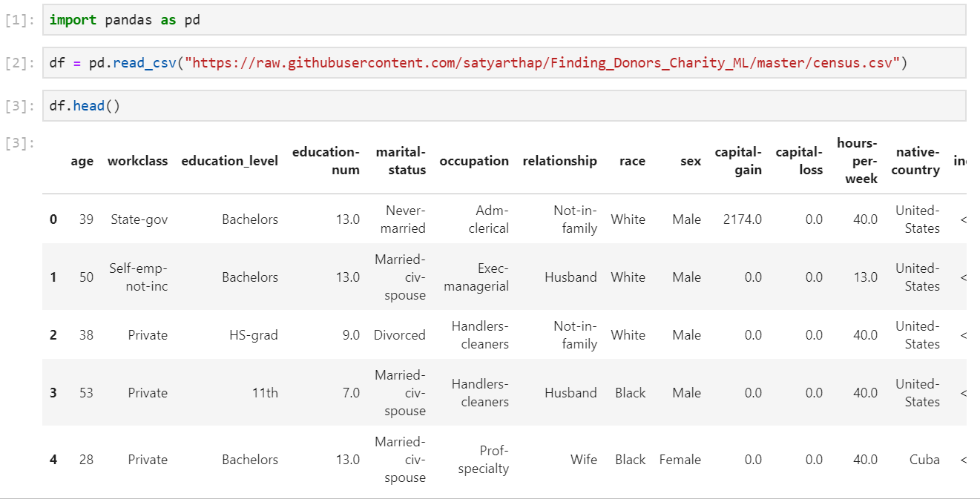Image resolution: width=980 pixels, height=499 pixels.
Task: Click the Cuba native-country value
Action: tap(925, 460)
